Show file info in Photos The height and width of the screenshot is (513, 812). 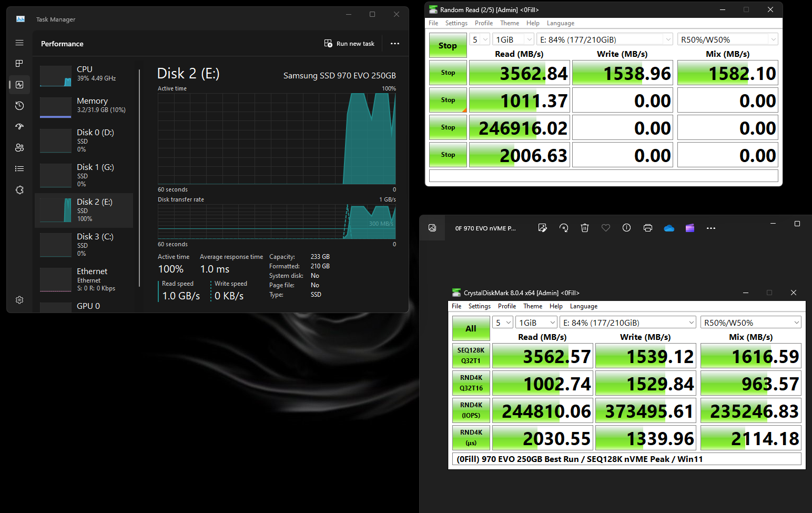(626, 228)
